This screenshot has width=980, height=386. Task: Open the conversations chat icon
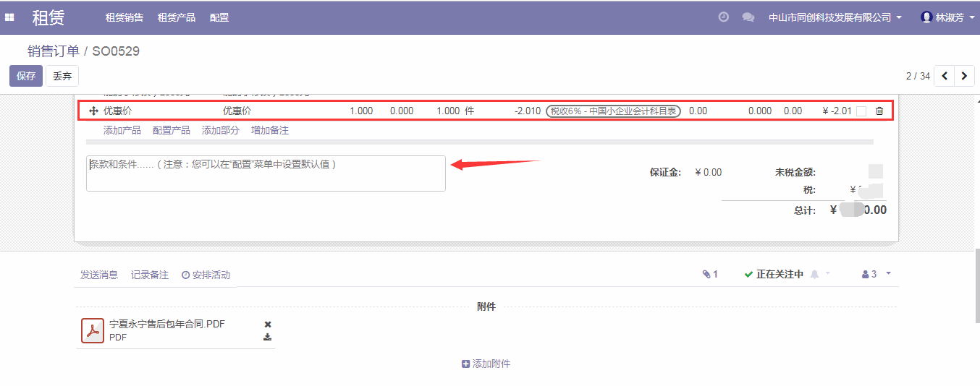pos(748,17)
